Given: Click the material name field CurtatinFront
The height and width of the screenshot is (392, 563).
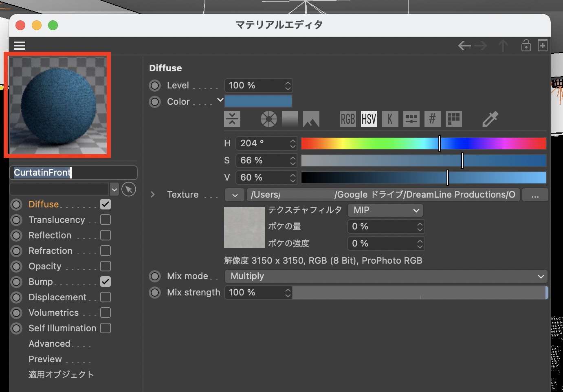Looking at the screenshot, I should point(73,173).
